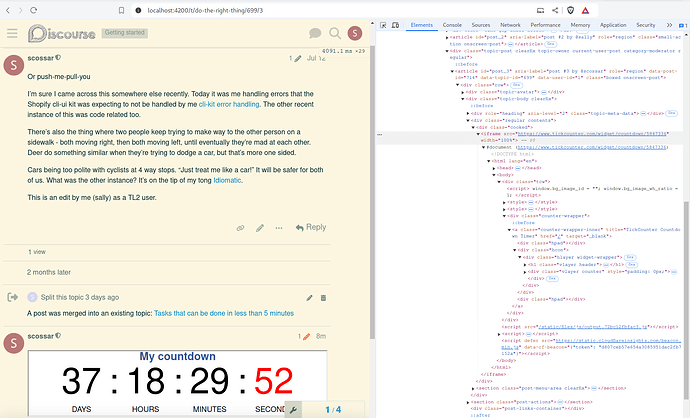Image resolution: width=690 pixels, height=418 pixels.
Task: Click the share icon in browser toolbar
Action: 555,10
